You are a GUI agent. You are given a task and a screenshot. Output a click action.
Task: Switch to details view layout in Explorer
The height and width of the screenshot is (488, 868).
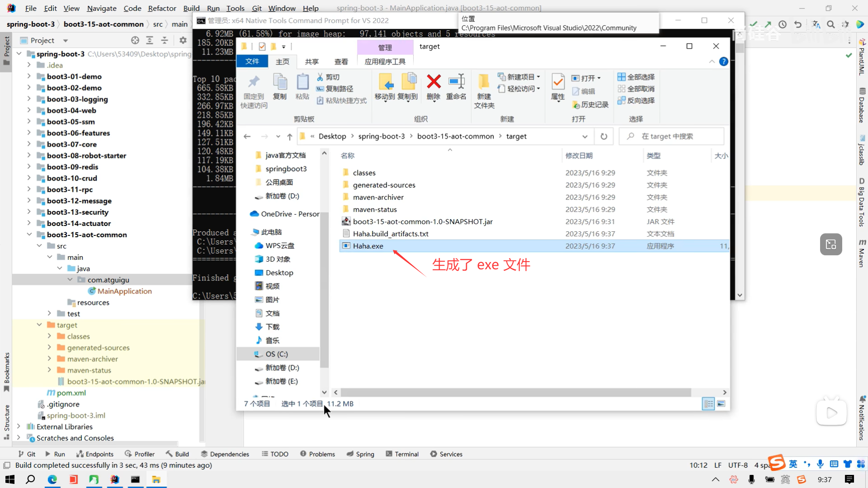pyautogui.click(x=708, y=404)
